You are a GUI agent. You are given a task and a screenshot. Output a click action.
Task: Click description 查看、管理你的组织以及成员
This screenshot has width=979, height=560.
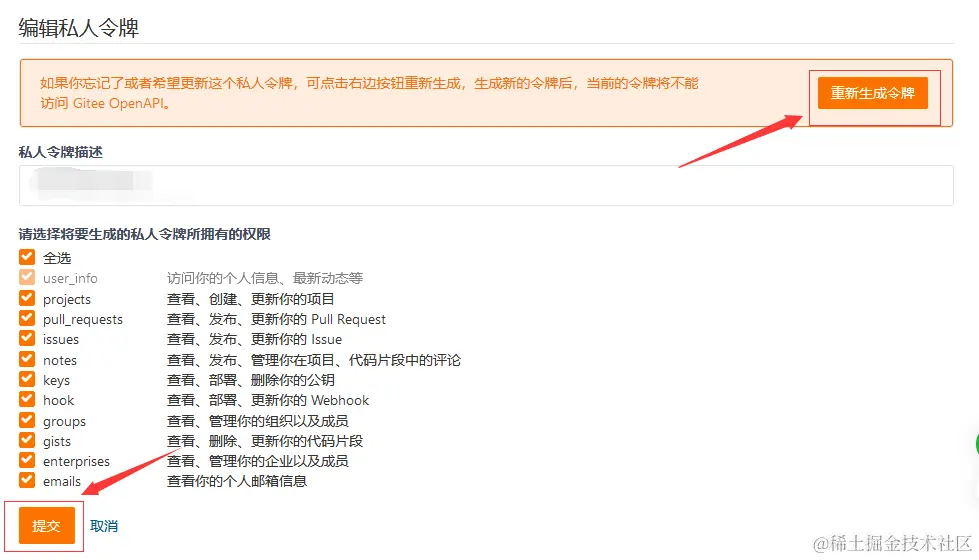(257, 421)
